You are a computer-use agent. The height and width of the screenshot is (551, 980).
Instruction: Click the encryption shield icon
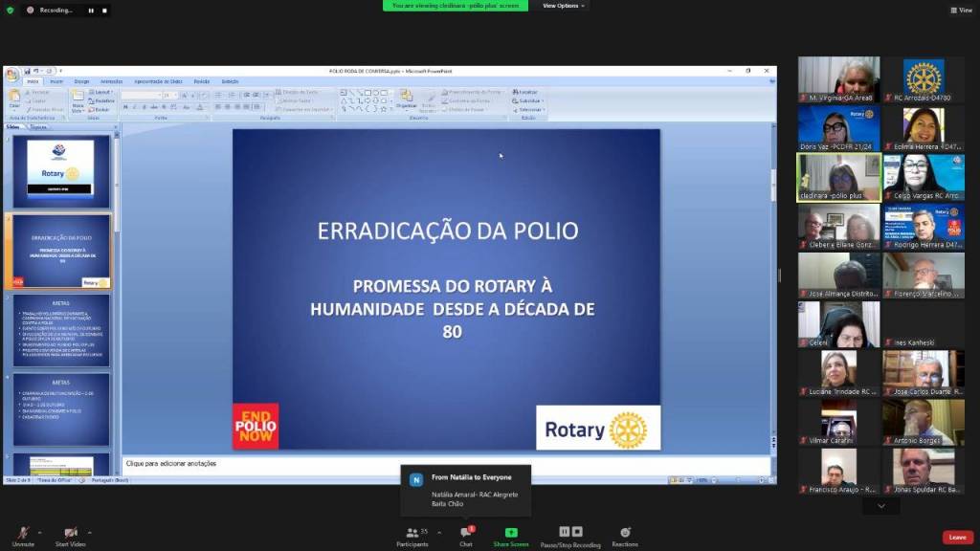[11, 10]
